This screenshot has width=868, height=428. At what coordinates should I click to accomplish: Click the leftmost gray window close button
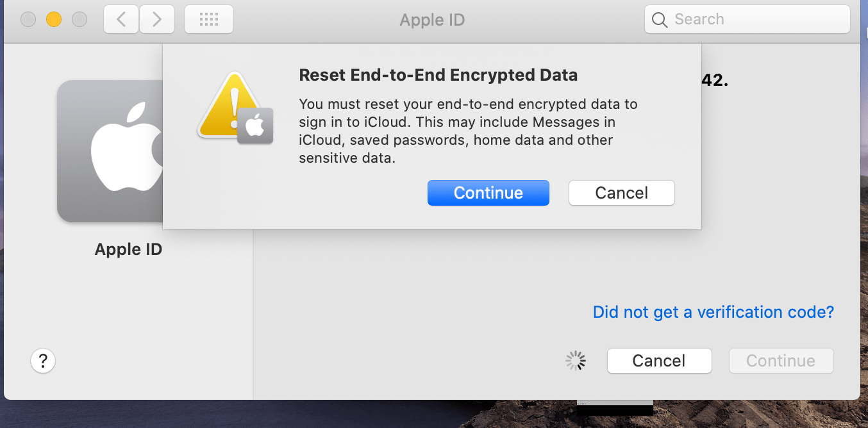click(x=28, y=20)
